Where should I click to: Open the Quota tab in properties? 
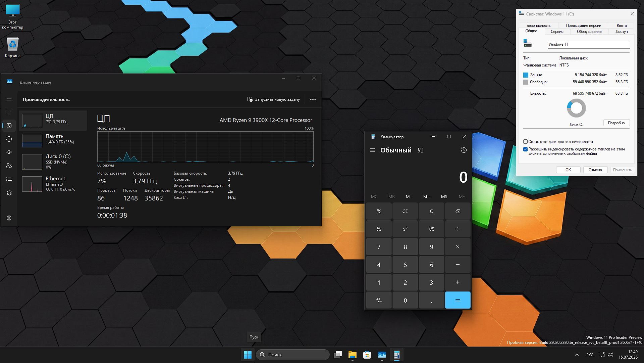tap(621, 26)
